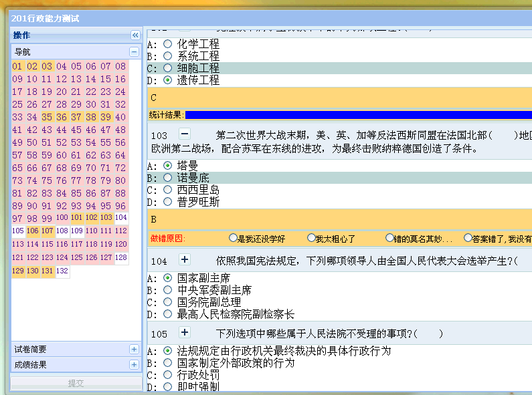Select option C 行政处罚
The width and height of the screenshot is (532, 395).
[x=167, y=375]
